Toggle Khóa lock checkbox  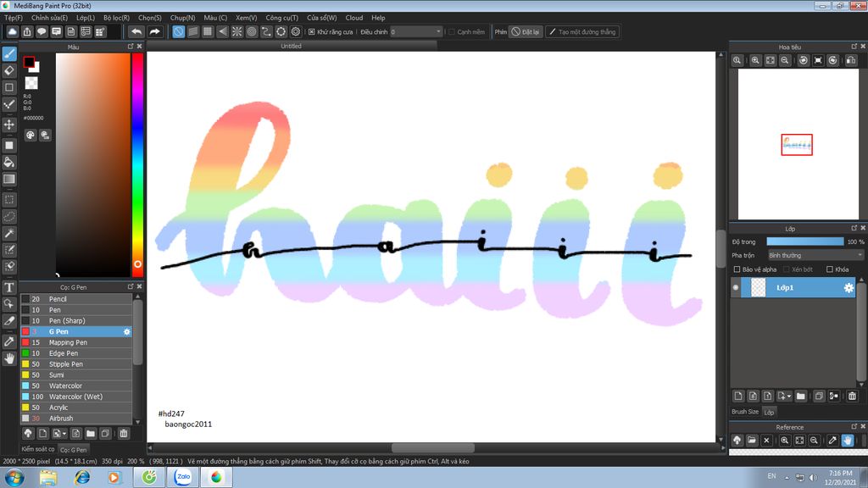point(830,269)
